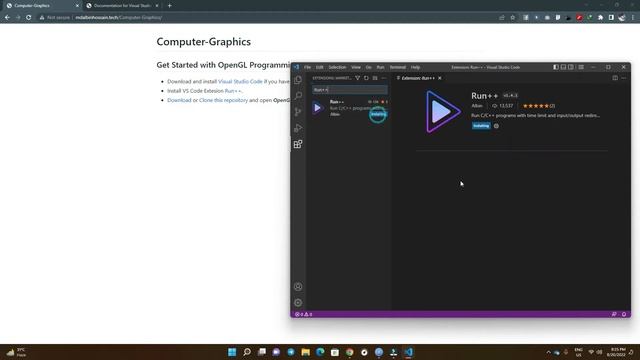Switch to VS Code from the taskbar
Viewport: 640px width, 360px height.
click(408, 352)
